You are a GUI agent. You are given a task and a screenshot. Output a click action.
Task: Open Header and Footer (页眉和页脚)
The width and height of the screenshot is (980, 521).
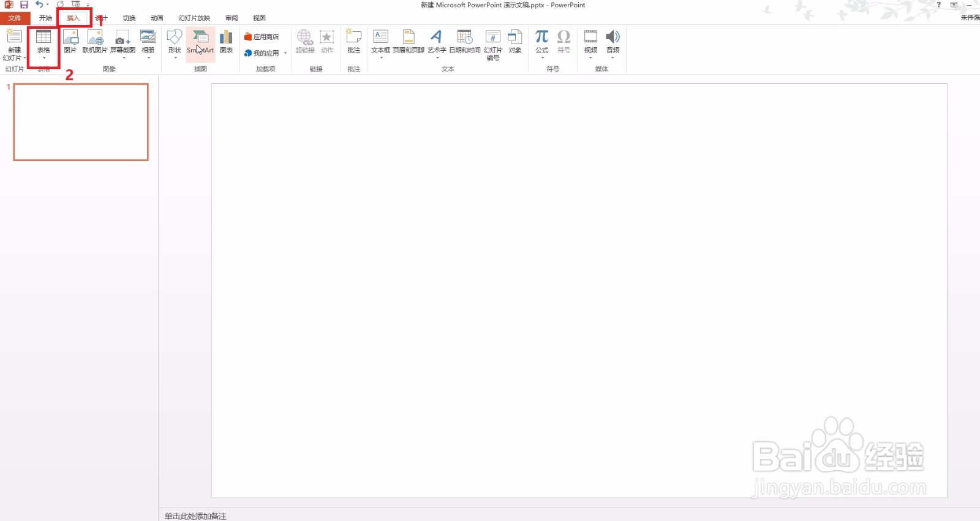[409, 41]
